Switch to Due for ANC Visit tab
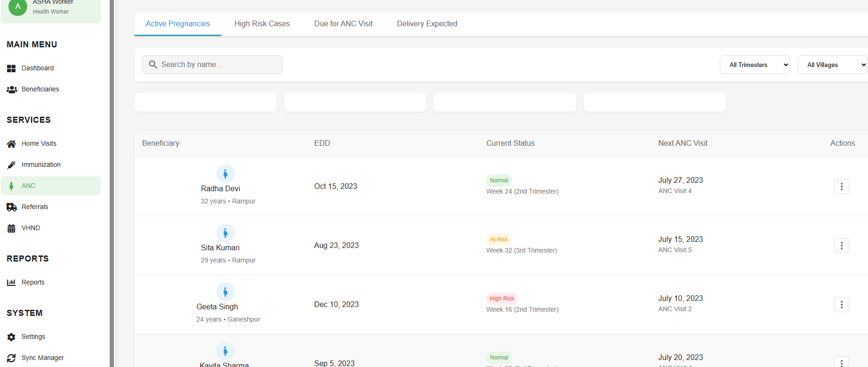 tap(343, 24)
